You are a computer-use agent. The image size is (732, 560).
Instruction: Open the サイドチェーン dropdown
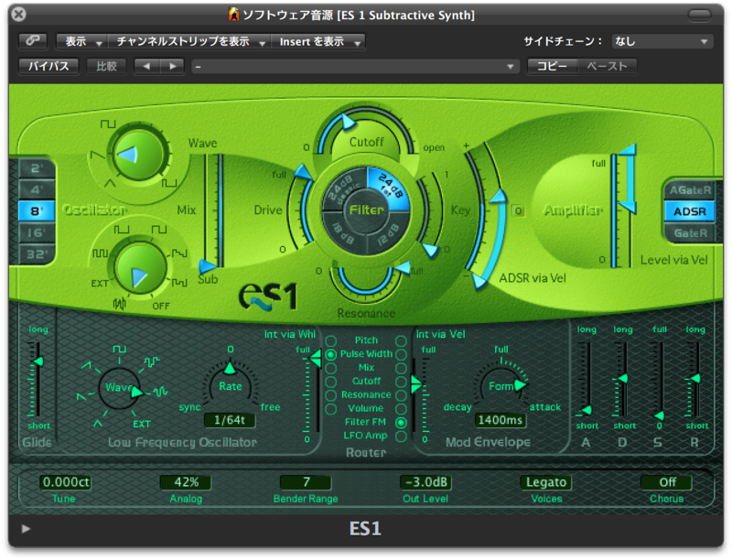pos(662,41)
